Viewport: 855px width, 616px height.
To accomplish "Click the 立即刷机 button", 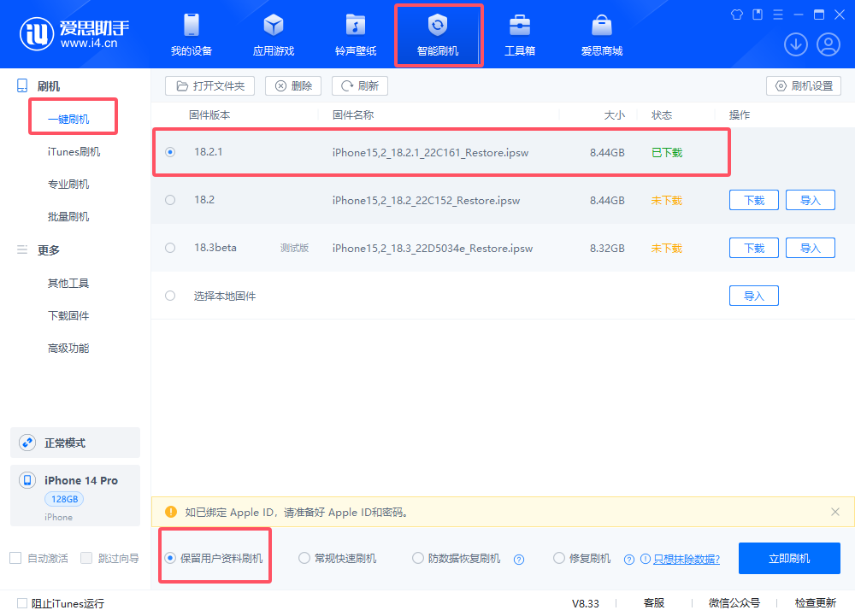I will click(788, 558).
